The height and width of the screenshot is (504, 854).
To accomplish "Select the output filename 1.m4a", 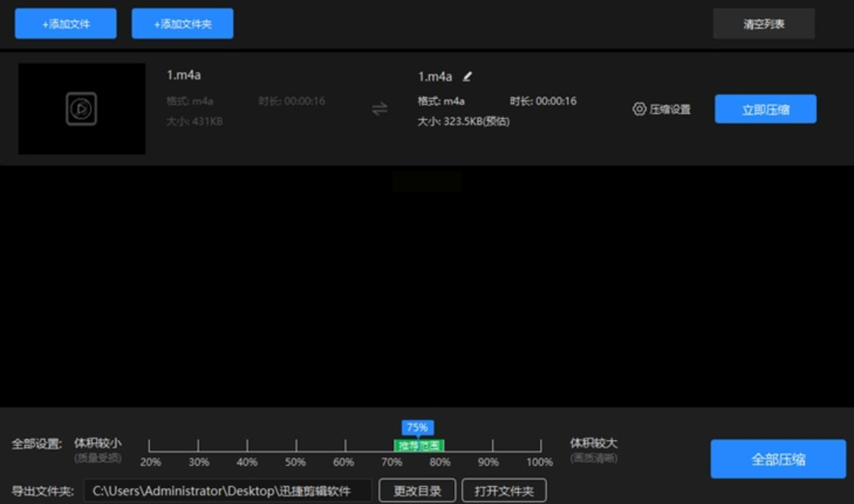I will point(435,76).
